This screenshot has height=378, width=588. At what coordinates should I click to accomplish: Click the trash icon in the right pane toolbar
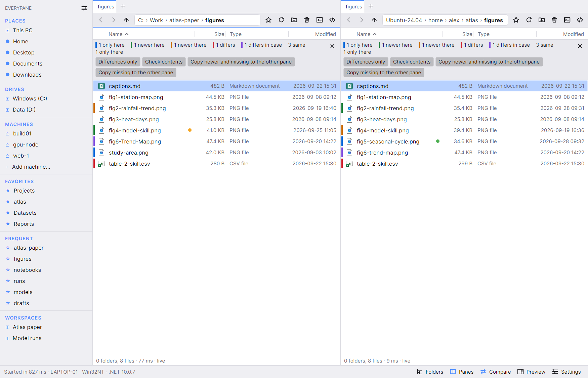[x=554, y=20]
